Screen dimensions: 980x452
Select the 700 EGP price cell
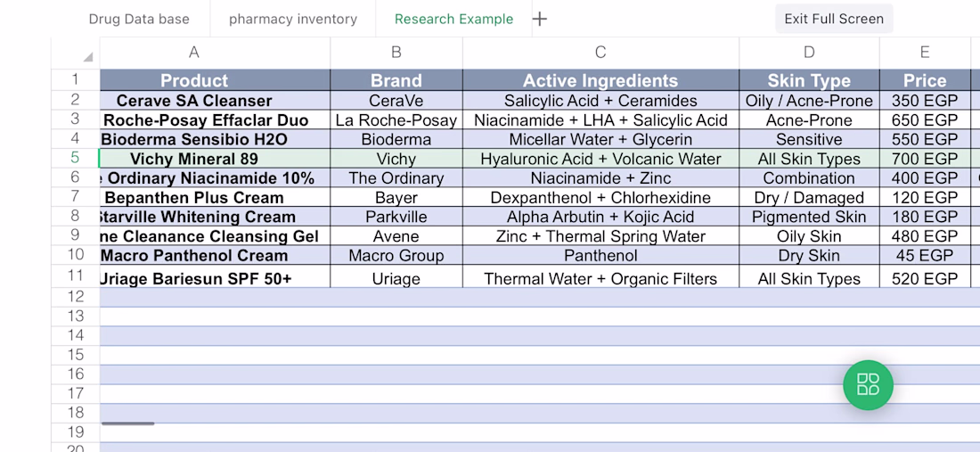click(925, 159)
